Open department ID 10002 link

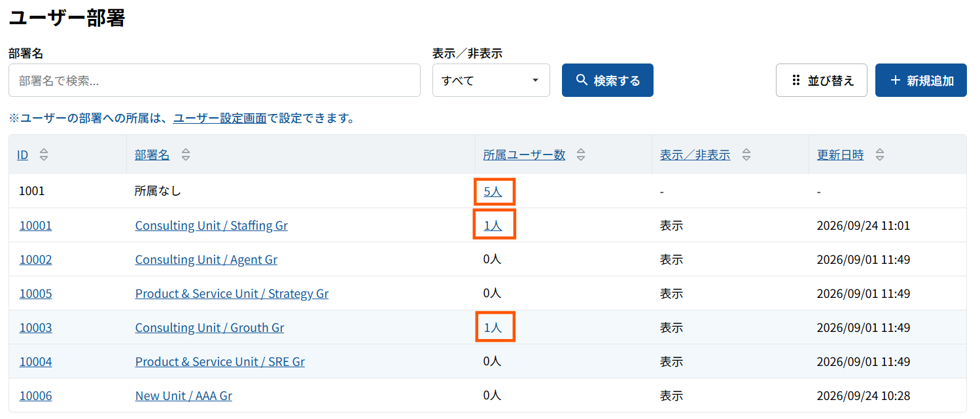pyautogui.click(x=35, y=260)
